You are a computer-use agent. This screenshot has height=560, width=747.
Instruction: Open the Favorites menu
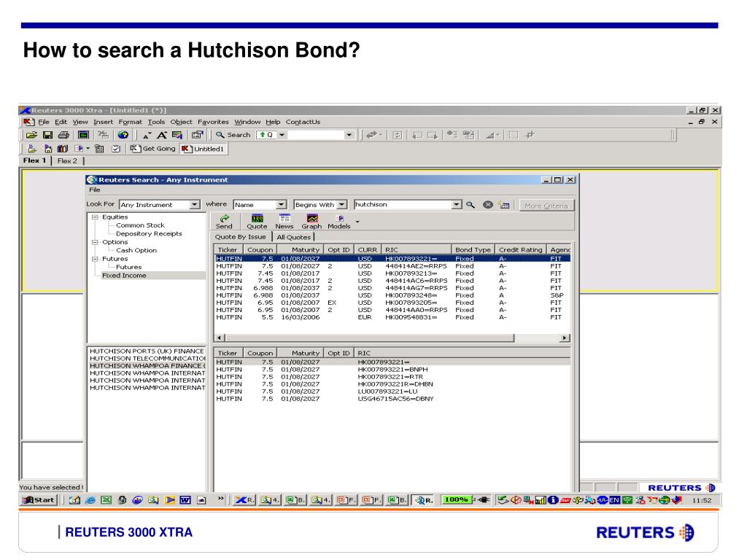213,122
